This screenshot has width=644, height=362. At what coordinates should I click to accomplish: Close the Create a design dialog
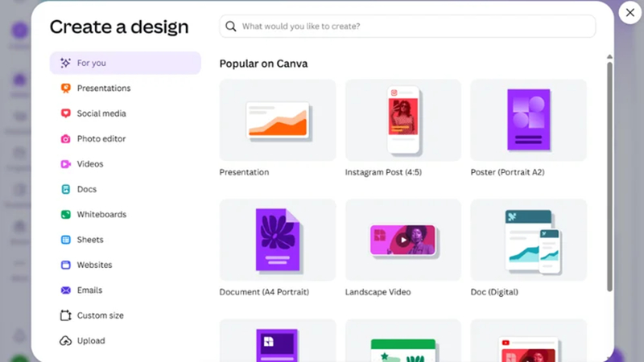coord(630,13)
